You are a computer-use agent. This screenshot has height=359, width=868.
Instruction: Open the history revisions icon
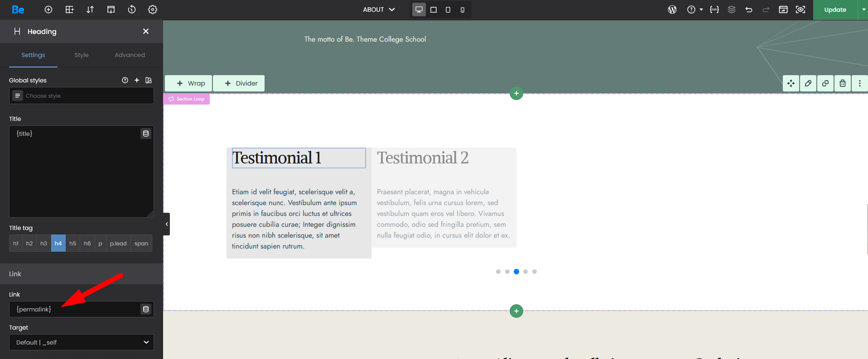[132, 10]
